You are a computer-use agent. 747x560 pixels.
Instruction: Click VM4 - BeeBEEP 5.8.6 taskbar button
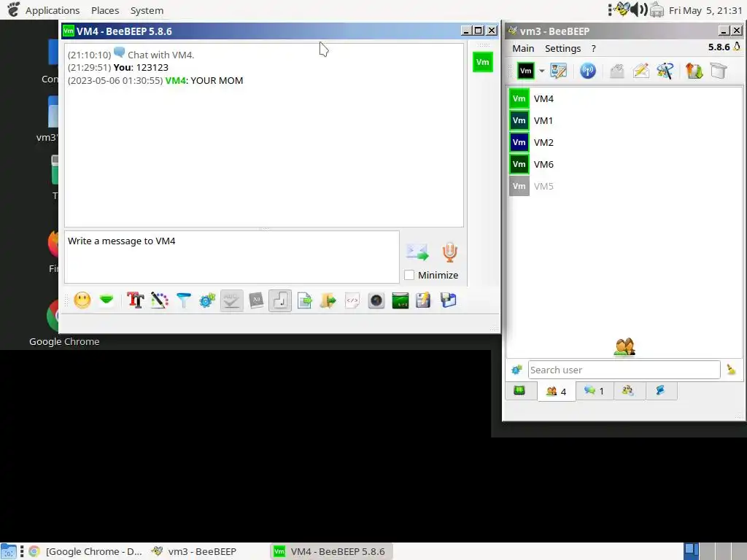332,551
